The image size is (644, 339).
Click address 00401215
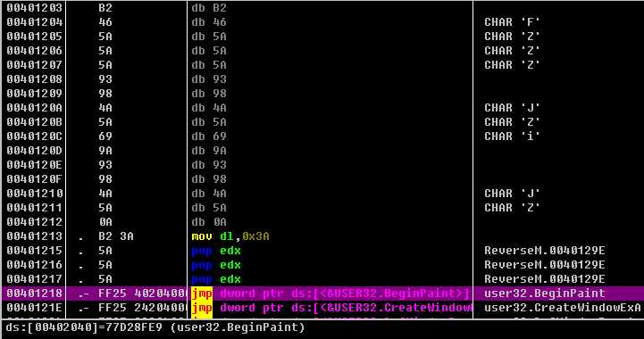tap(35, 251)
